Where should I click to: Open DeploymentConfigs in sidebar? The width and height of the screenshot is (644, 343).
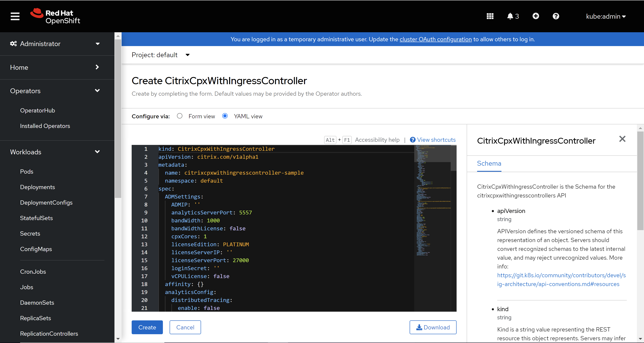coord(46,202)
